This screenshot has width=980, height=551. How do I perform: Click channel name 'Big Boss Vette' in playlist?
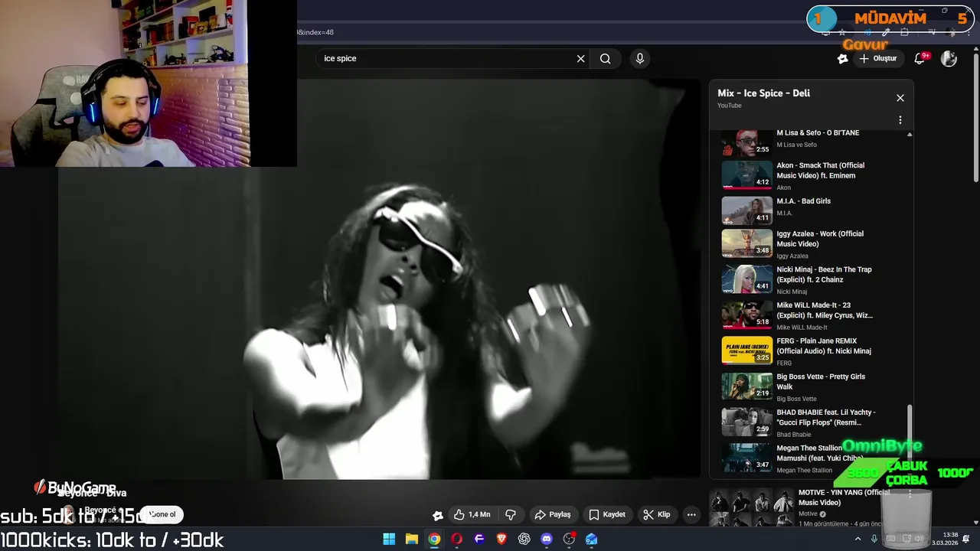coord(796,399)
